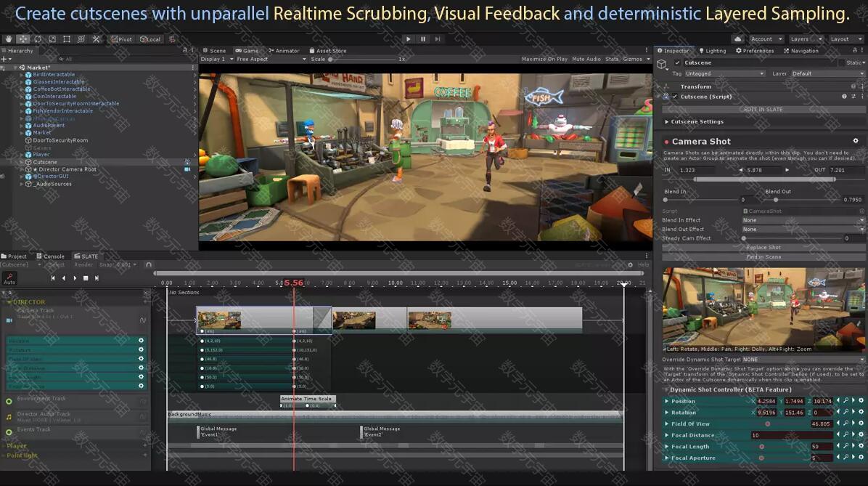Play the cutscene in SLATE

point(75,278)
